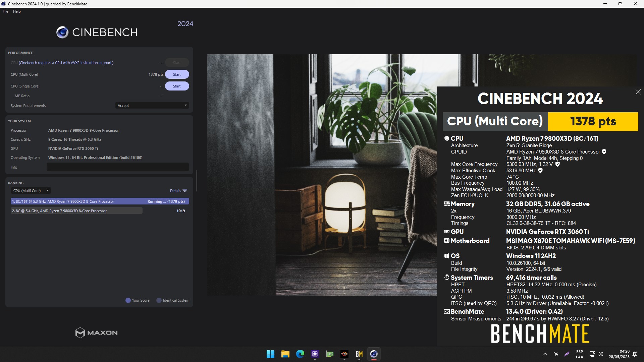This screenshot has height=362, width=644.
Task: Open network settings from the tray
Action: click(x=592, y=354)
